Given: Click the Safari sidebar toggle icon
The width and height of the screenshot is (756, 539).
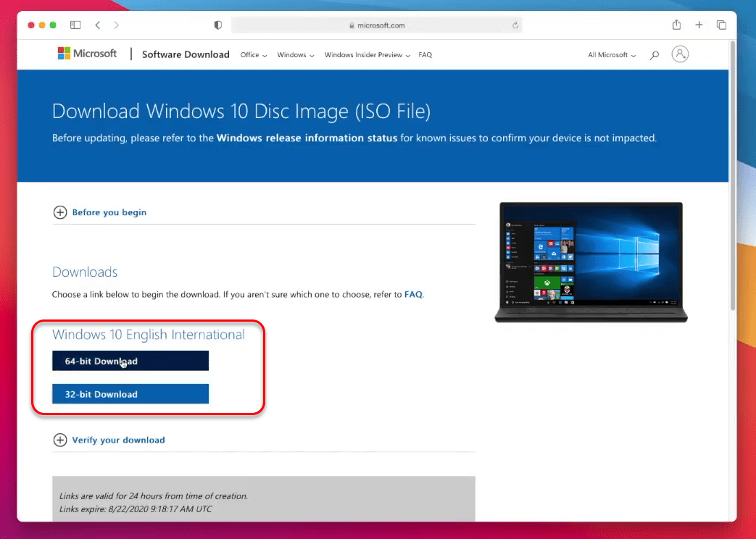Looking at the screenshot, I should pos(75,25).
